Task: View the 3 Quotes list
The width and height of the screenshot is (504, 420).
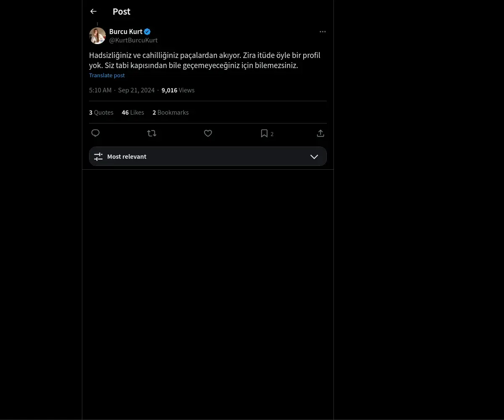Action: point(101,112)
